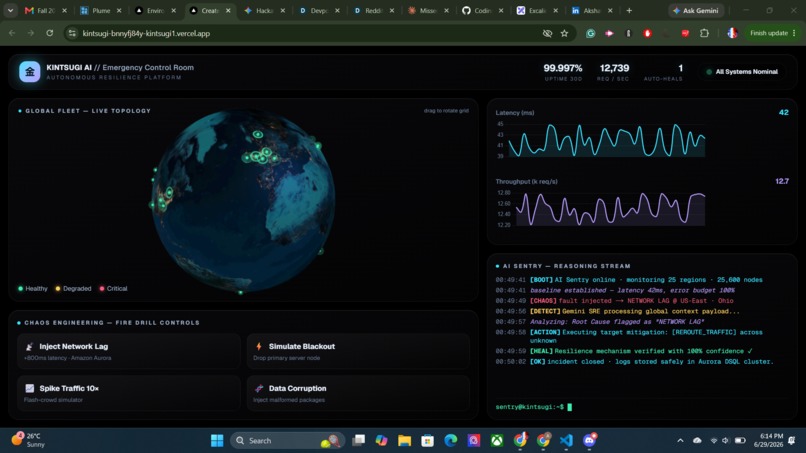806x453 pixels.
Task: Trigger Data Corruption drill
Action: click(358, 393)
